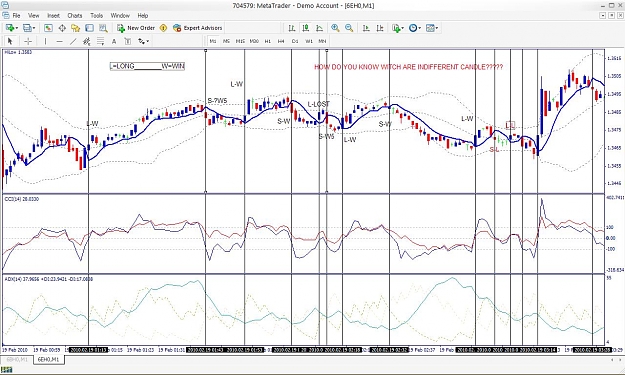Image resolution: width=625 pixels, height=375 pixels.
Task: Select the W1 weekly timeframe
Action: (309, 41)
